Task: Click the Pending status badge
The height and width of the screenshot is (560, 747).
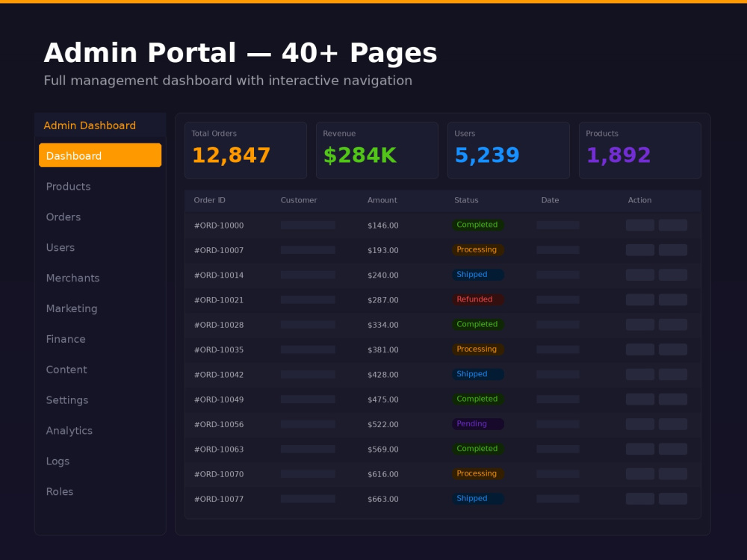Action: point(478,424)
